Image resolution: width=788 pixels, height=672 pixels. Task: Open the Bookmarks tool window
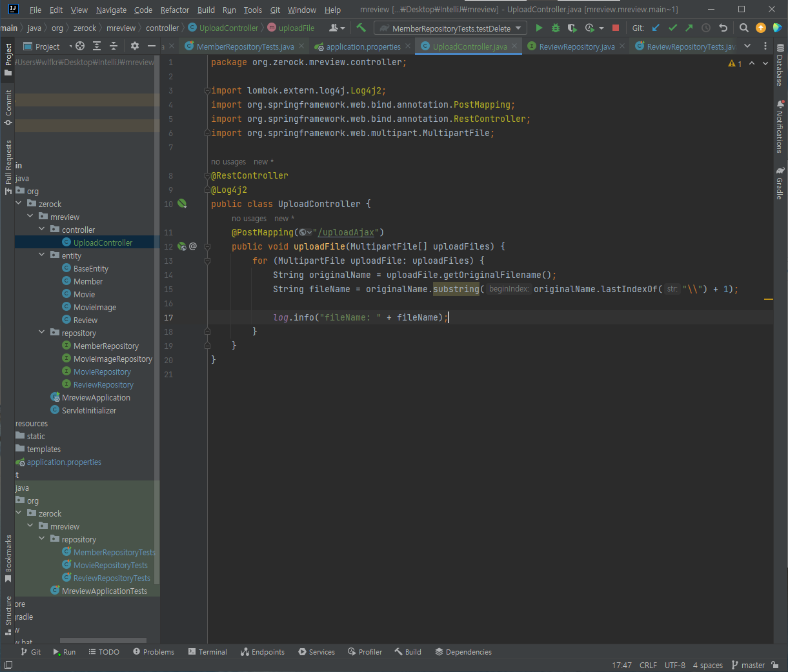click(8, 558)
